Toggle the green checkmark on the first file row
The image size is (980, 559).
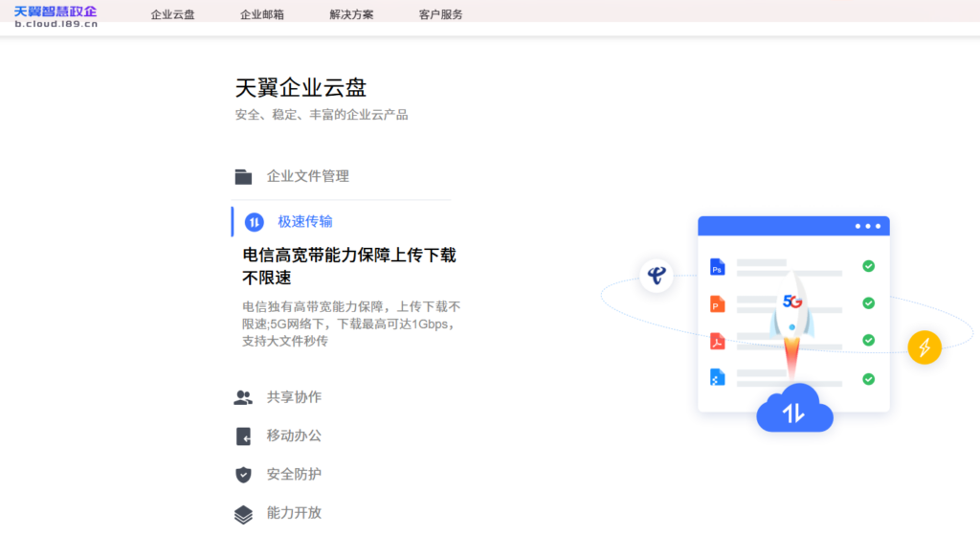tap(867, 268)
